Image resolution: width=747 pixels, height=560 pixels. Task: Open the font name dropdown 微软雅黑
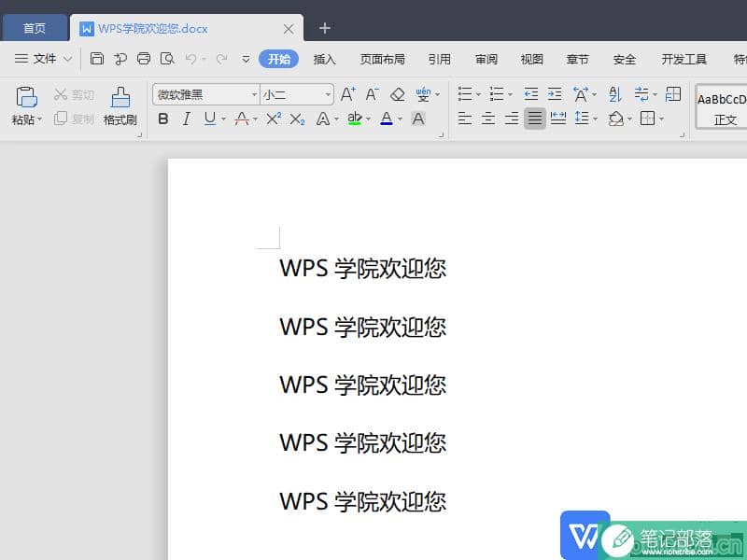[254, 95]
